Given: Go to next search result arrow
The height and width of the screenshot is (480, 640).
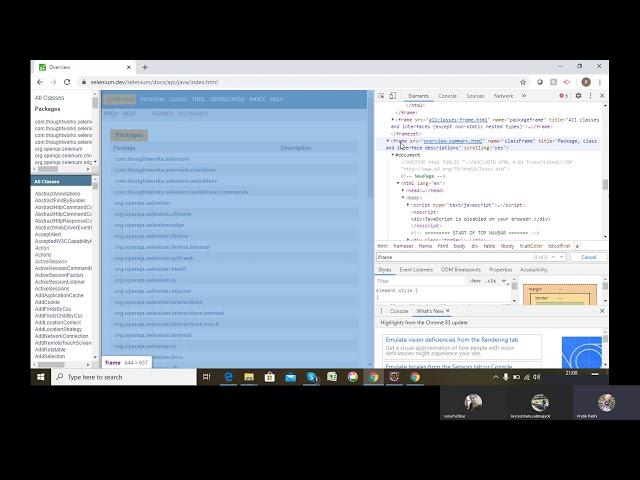Looking at the screenshot, I should click(562, 257).
